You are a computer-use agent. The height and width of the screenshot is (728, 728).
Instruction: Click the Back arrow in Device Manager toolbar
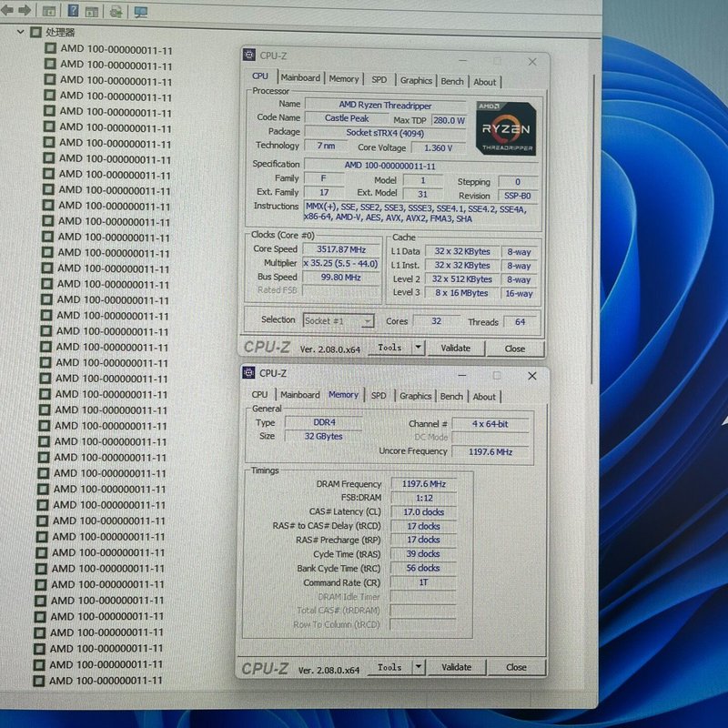[x=6, y=10]
